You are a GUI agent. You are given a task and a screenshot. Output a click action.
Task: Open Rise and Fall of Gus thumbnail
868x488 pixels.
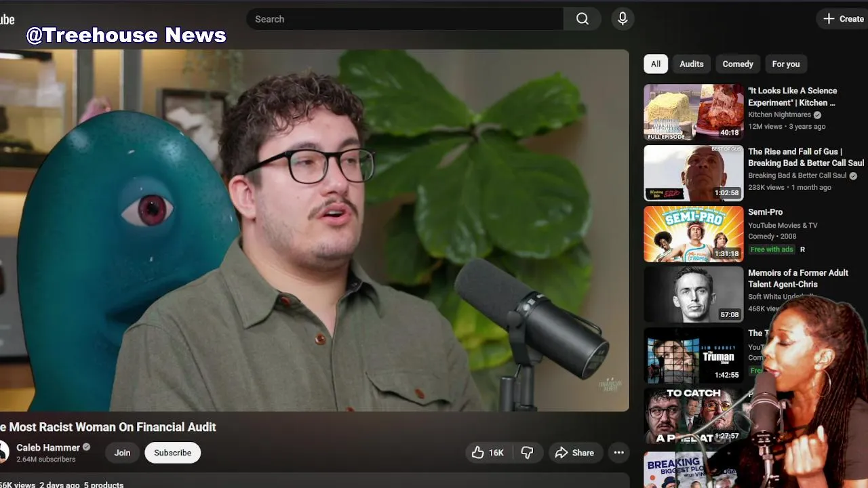(x=693, y=173)
